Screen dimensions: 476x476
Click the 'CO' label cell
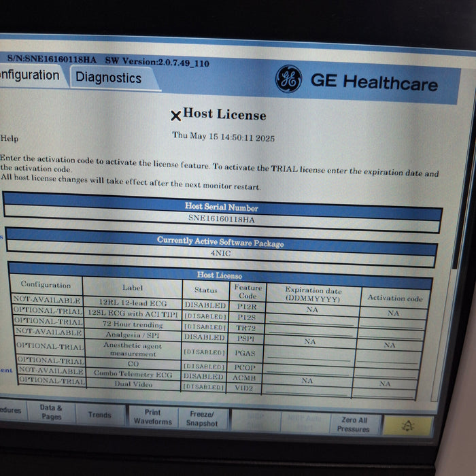point(133,363)
